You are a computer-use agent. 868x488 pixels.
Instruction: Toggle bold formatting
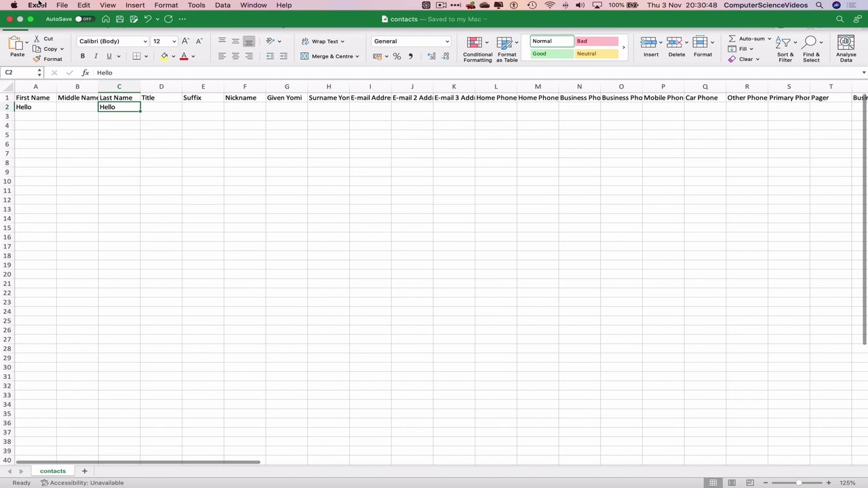(x=83, y=56)
